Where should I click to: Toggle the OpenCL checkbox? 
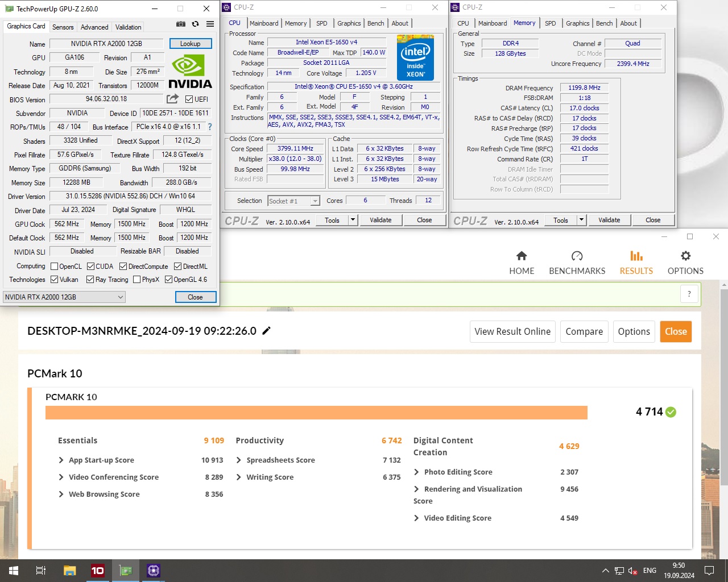[55, 266]
